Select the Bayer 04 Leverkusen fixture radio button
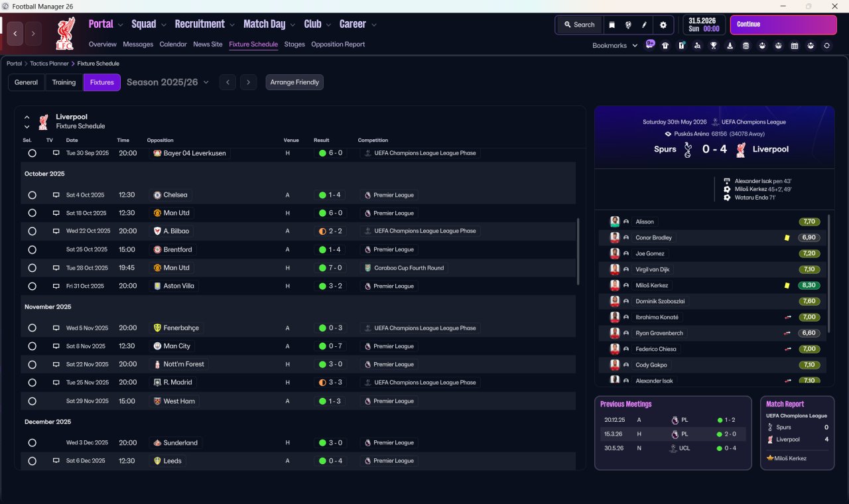The height and width of the screenshot is (504, 849). point(32,153)
